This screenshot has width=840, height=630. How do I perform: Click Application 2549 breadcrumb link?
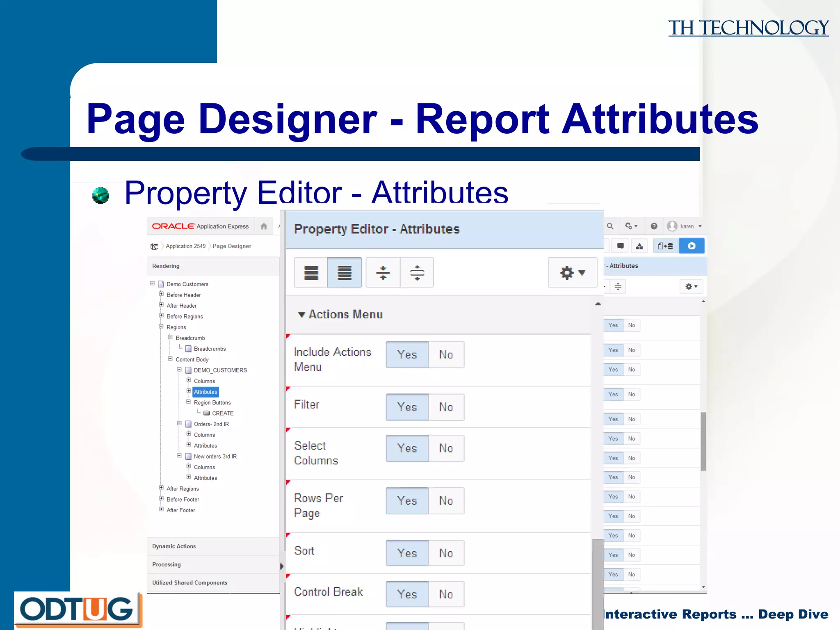click(x=185, y=246)
